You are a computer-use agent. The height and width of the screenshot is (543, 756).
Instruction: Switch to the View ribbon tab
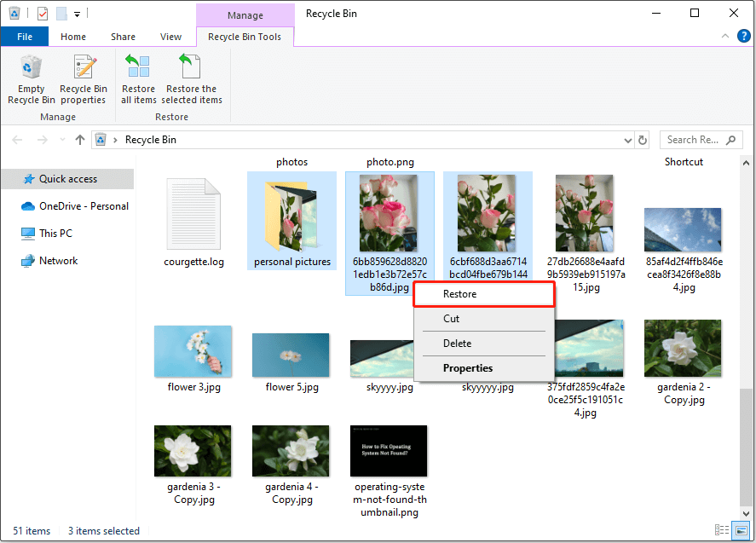click(170, 37)
